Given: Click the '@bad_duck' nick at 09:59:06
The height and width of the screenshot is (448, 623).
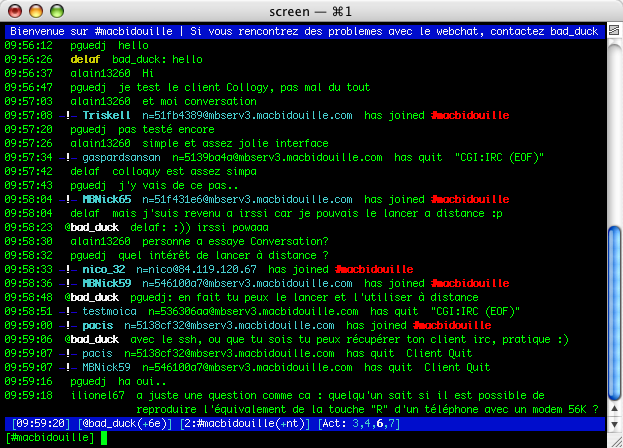Looking at the screenshot, I should tap(92, 340).
